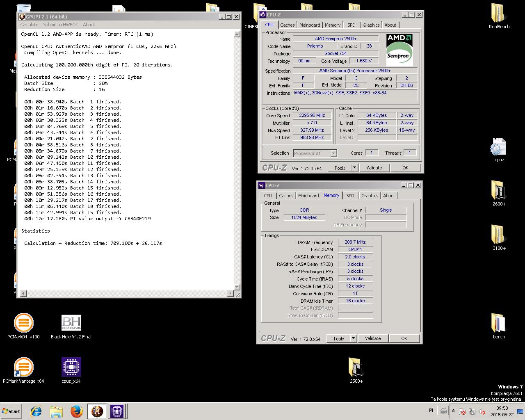The width and height of the screenshot is (525, 420).
Task: Click the Size 1024 MBytes field
Action: 304,217
